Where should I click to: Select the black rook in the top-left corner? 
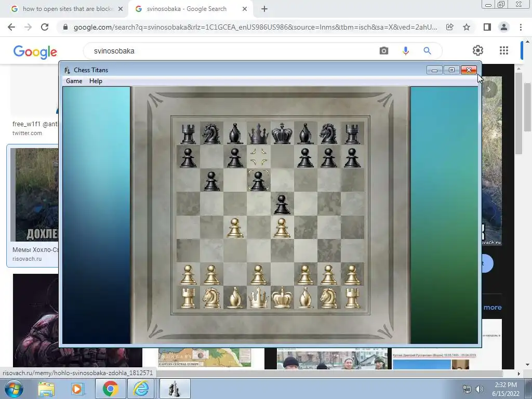click(188, 134)
